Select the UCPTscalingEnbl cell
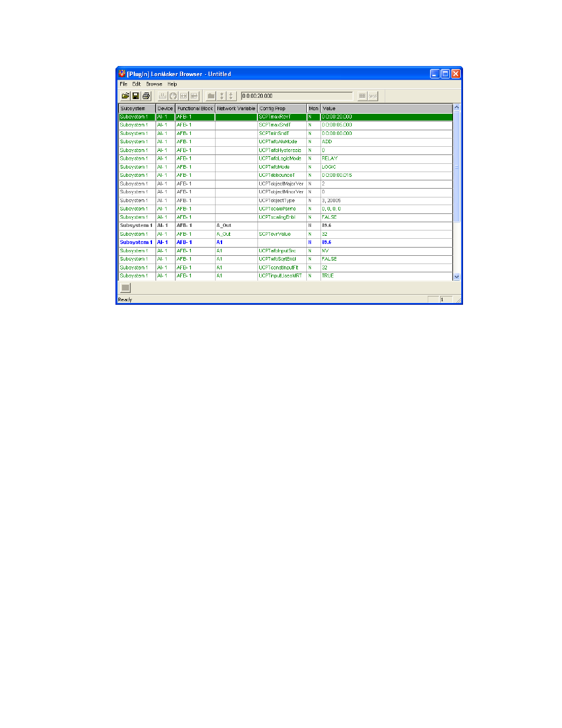The width and height of the screenshot is (562, 728). click(x=282, y=217)
